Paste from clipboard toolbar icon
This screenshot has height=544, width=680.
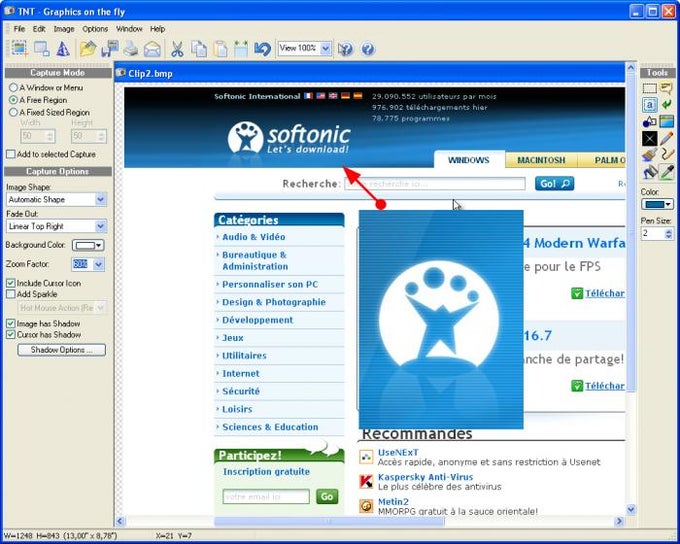point(220,49)
